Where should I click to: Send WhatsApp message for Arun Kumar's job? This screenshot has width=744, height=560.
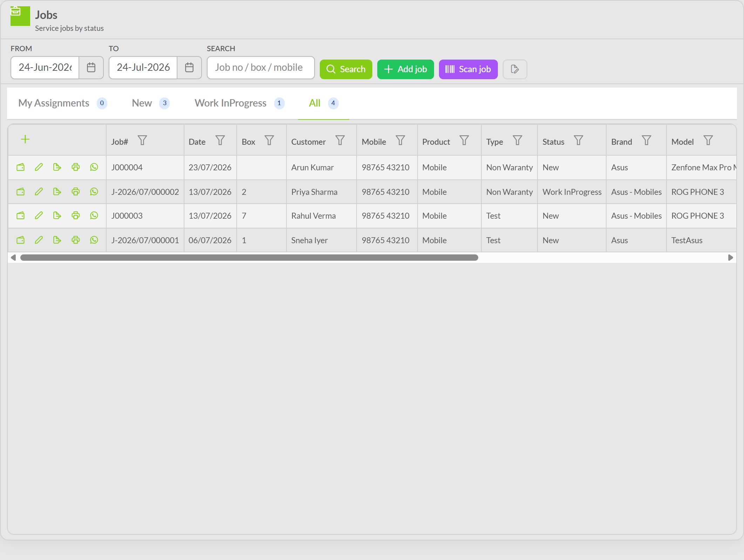pyautogui.click(x=94, y=167)
